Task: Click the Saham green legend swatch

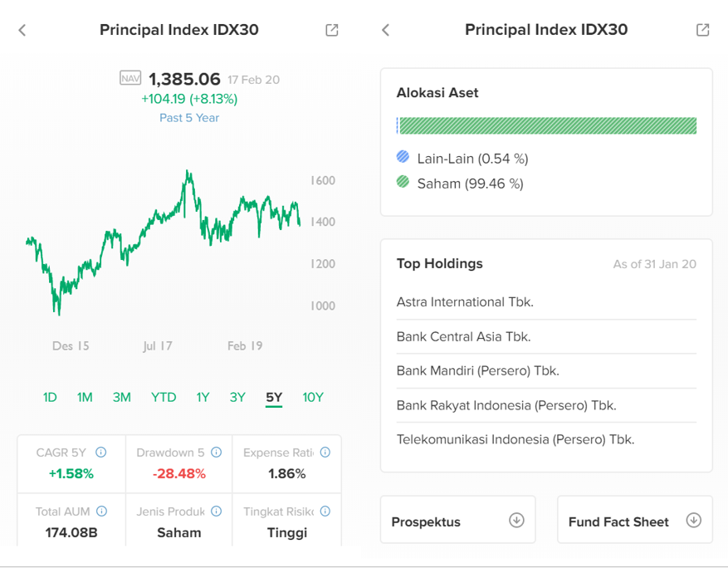Action: coord(403,182)
